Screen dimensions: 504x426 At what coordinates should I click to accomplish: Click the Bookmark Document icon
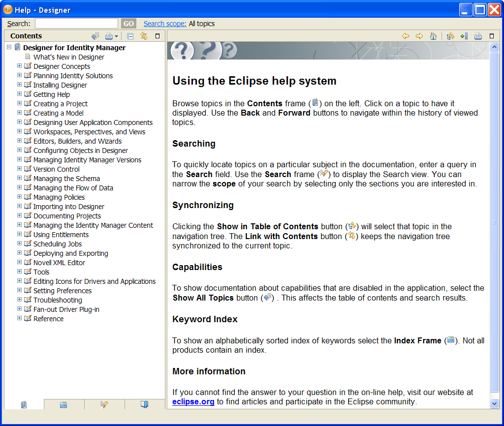[x=464, y=36]
